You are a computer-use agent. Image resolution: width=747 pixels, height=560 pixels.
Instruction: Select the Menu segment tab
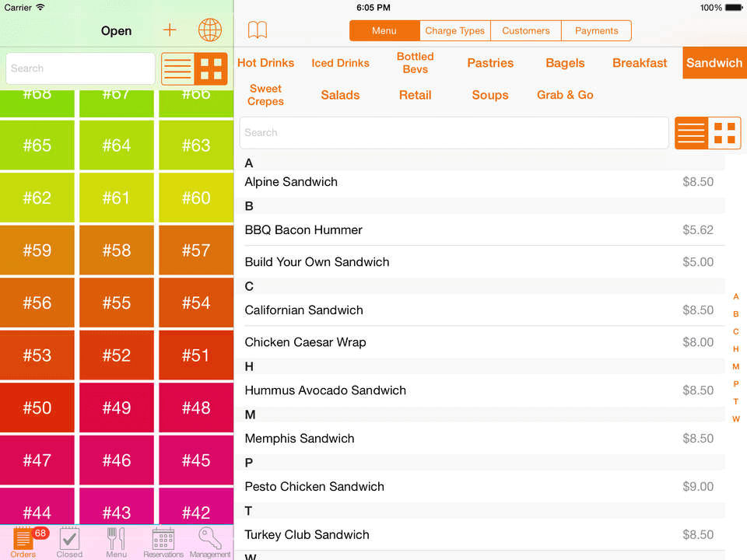click(x=384, y=30)
